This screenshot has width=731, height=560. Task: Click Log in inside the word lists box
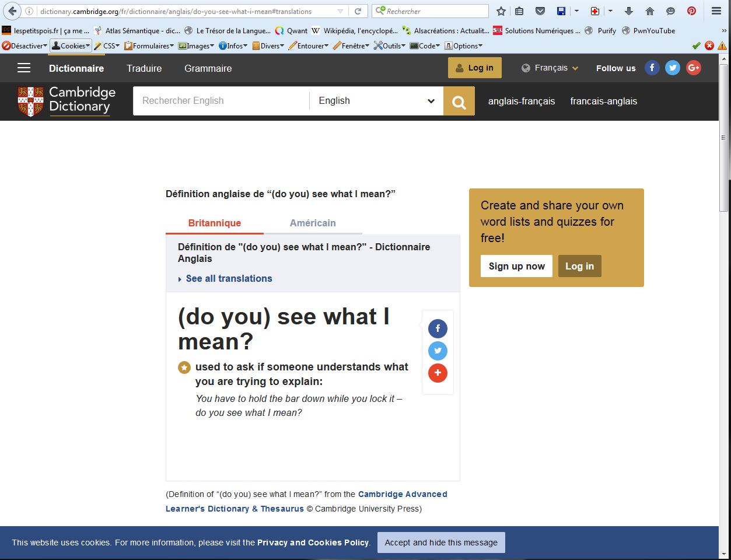(580, 266)
